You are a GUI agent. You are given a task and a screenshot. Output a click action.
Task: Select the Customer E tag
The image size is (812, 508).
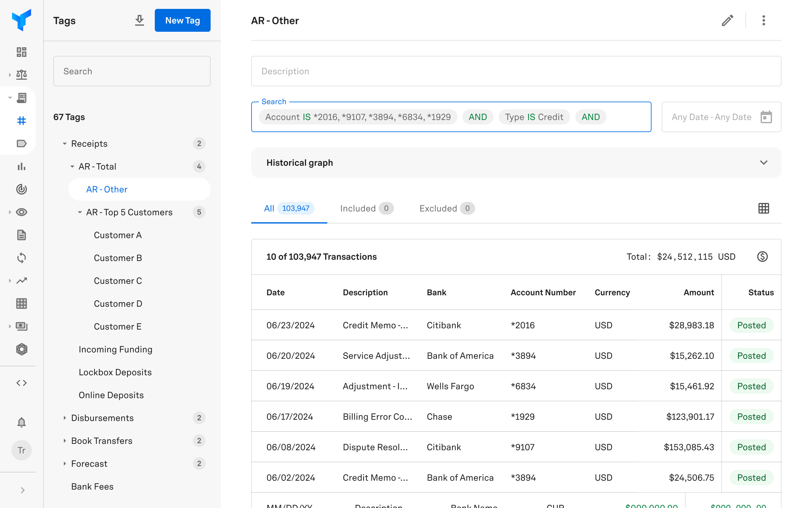point(117,326)
